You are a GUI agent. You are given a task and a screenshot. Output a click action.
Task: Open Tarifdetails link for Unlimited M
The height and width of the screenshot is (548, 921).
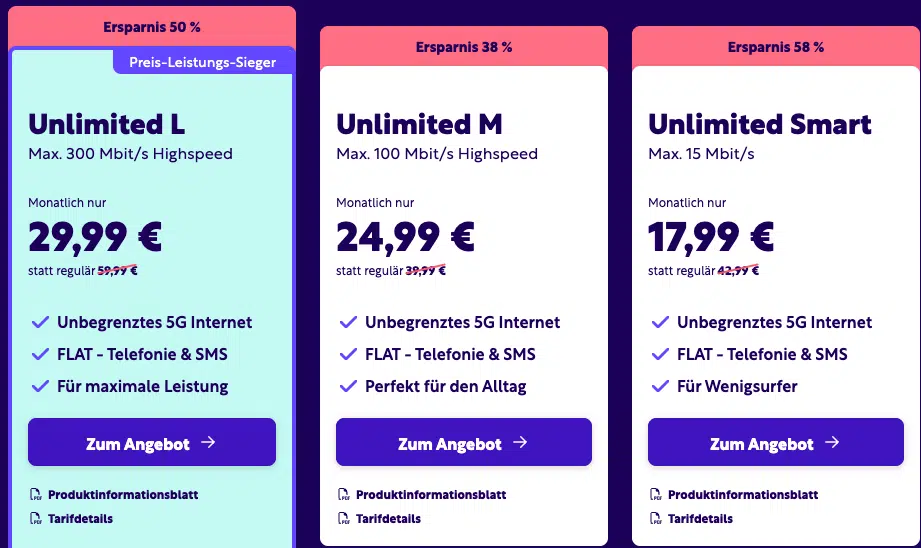[388, 519]
